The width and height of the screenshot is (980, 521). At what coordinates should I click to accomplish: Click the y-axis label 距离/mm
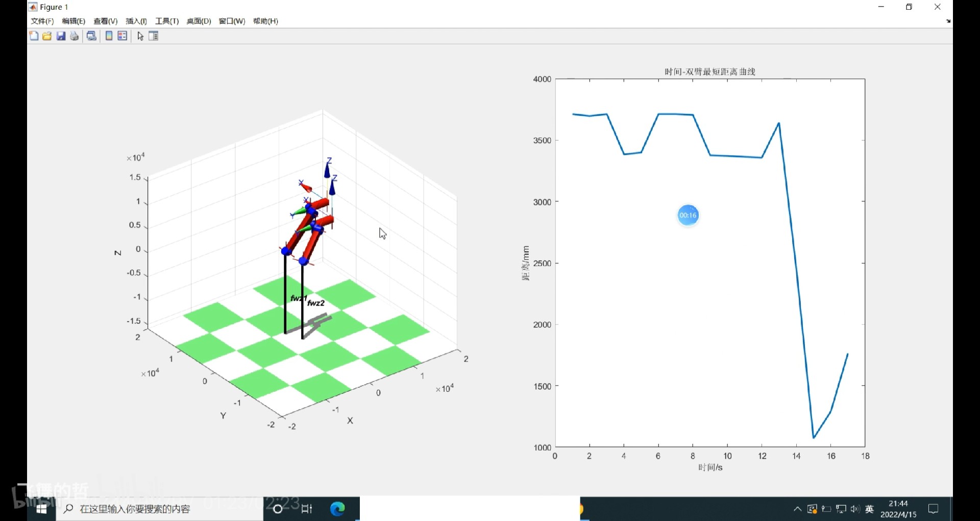tap(525, 263)
